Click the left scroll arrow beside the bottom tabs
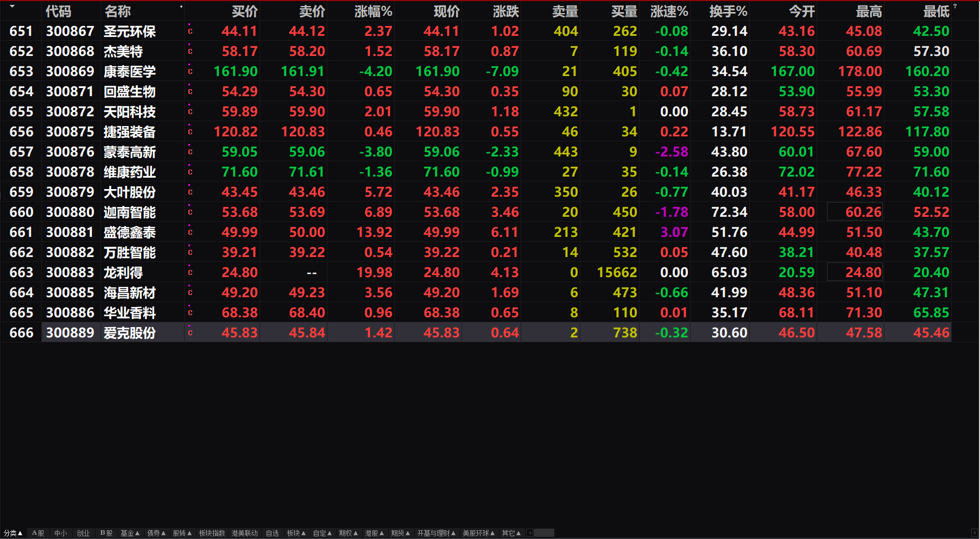Screen dimensions: 980x539 coord(529,533)
